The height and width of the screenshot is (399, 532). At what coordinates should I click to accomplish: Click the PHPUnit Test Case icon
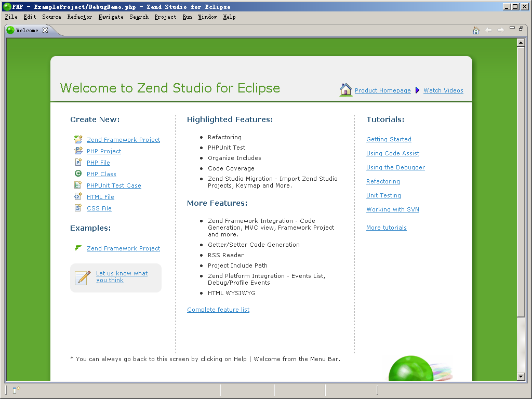point(78,185)
